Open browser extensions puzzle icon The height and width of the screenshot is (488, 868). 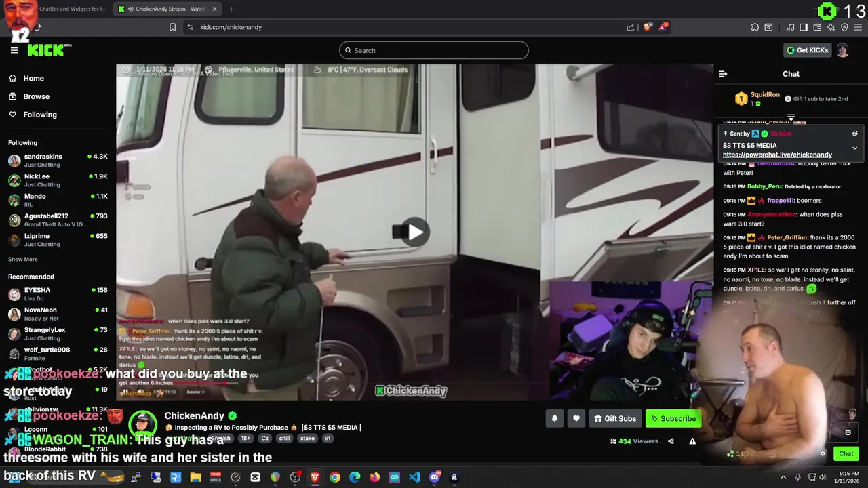coord(755,27)
